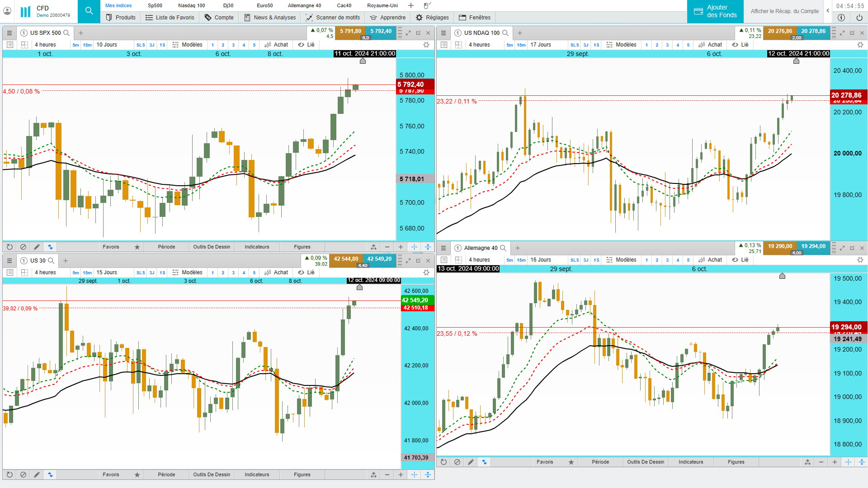Viewport: 868px width, 488px height.
Task: Open 4 heures timeframe dropdown on SPX chart
Action: (x=45, y=45)
